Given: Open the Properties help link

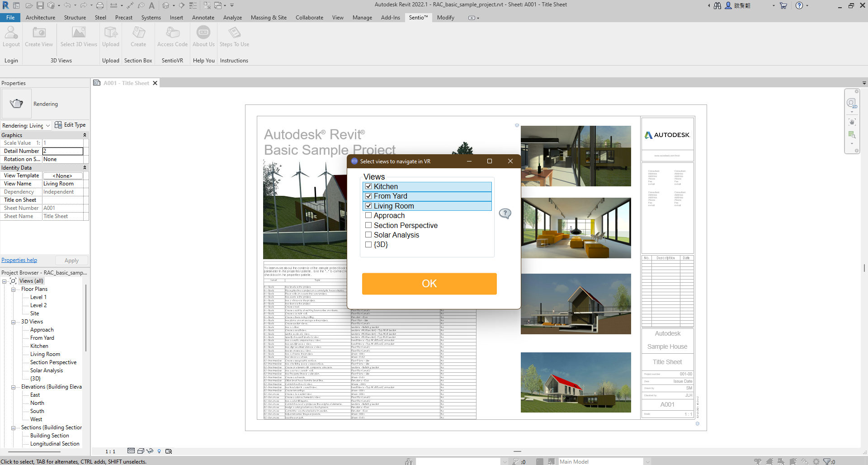Looking at the screenshot, I should click(19, 260).
